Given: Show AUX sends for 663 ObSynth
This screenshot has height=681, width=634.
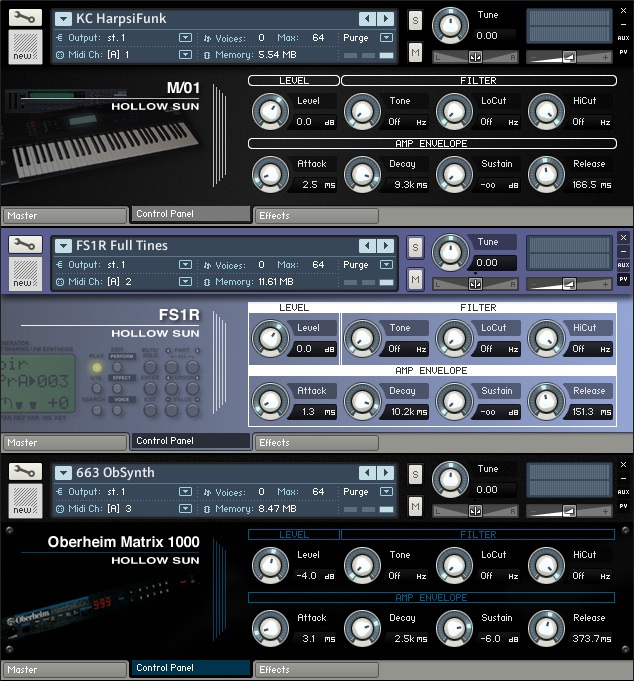Looking at the screenshot, I should point(623,492).
